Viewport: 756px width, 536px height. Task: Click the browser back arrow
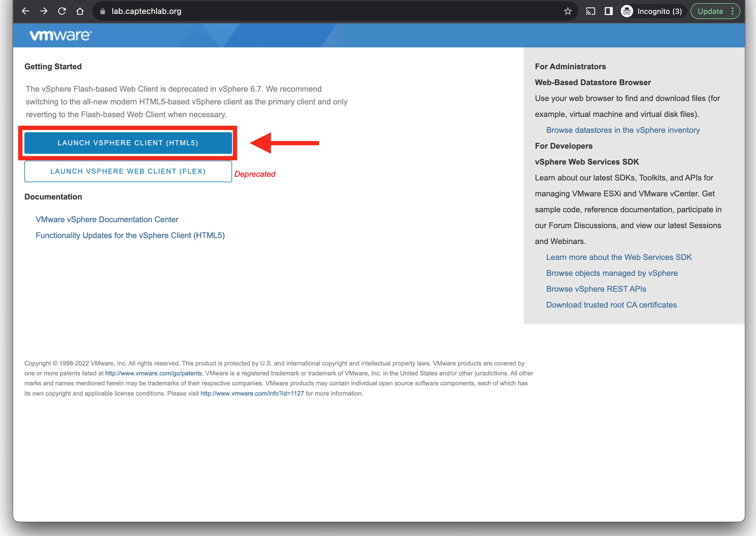click(x=26, y=11)
